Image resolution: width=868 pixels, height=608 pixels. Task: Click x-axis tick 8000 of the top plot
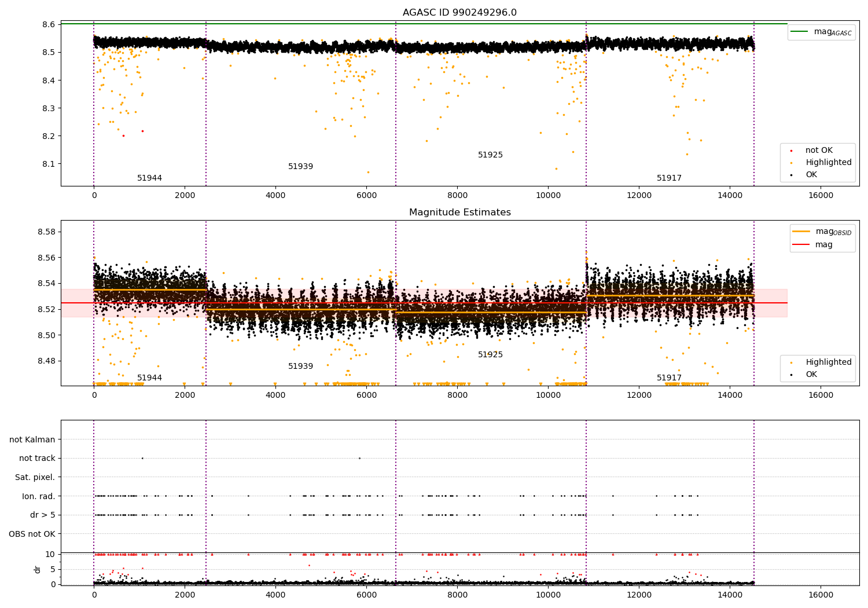click(457, 196)
